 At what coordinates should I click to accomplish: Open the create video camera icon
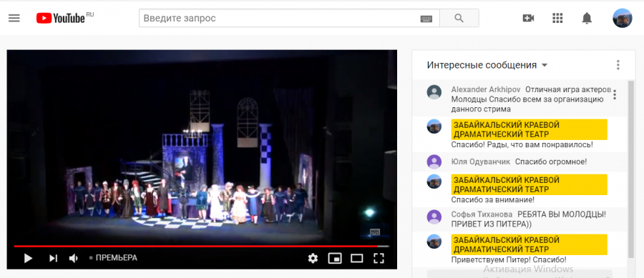coord(528,18)
